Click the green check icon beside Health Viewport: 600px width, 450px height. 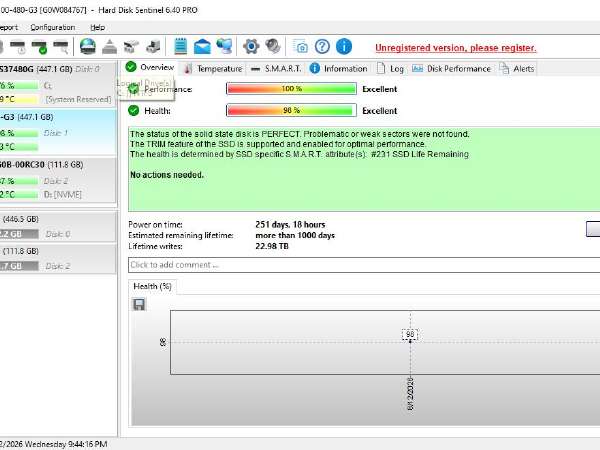(134, 111)
